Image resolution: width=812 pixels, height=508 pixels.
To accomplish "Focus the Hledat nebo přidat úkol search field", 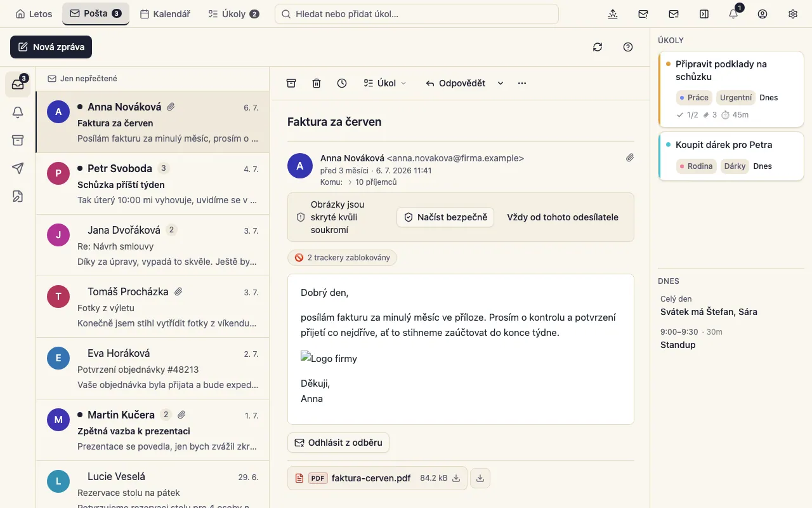I will (417, 14).
